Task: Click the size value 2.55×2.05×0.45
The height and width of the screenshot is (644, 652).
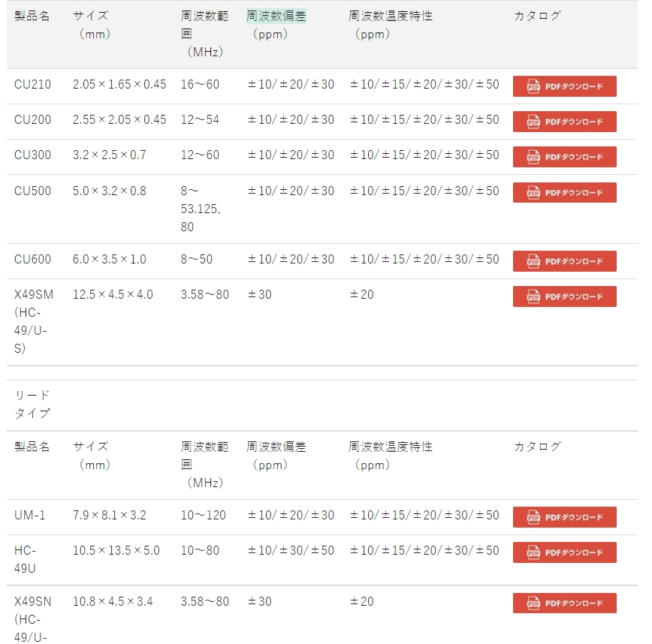Action: (119, 119)
